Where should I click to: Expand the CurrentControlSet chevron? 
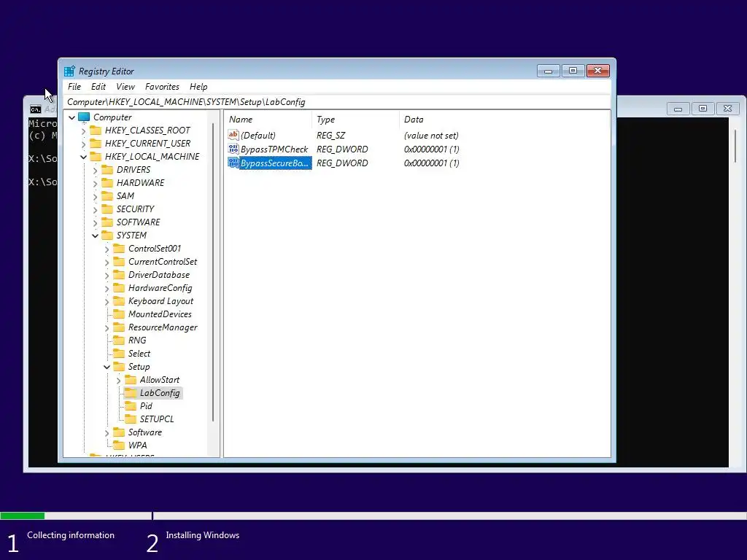click(107, 262)
